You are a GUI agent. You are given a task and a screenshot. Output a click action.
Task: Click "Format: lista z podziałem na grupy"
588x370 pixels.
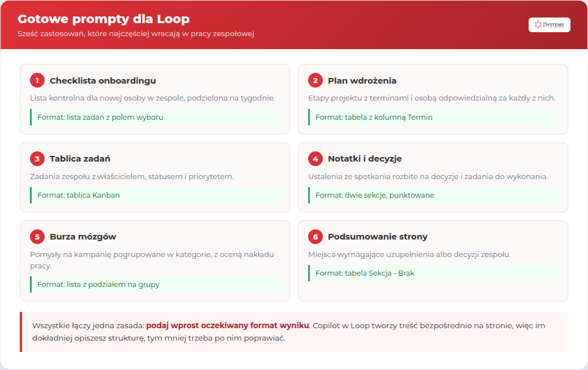(154, 285)
